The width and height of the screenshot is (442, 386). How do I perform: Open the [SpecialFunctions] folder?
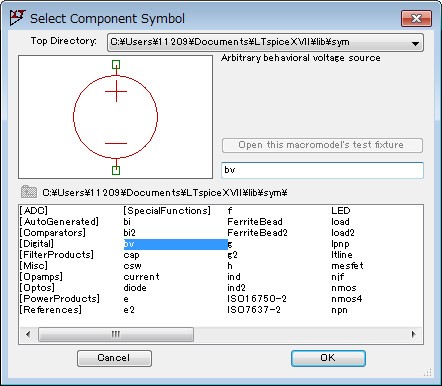tap(167, 211)
